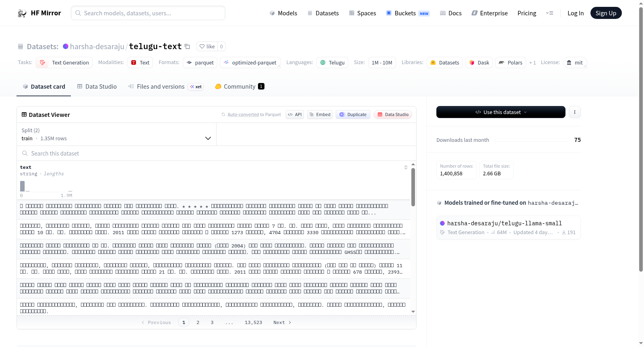Image resolution: width=644 pixels, height=347 pixels.
Task: Click the Log In link
Action: [x=576, y=13]
